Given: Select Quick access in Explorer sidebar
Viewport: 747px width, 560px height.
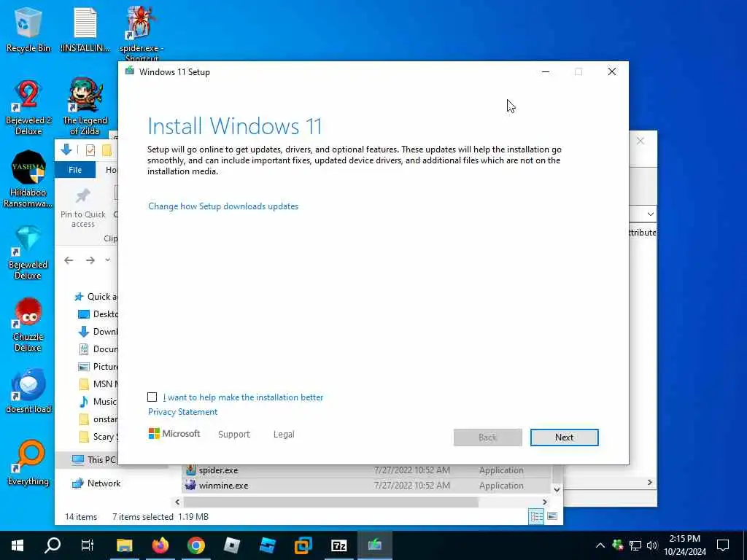Looking at the screenshot, I should click(96, 297).
